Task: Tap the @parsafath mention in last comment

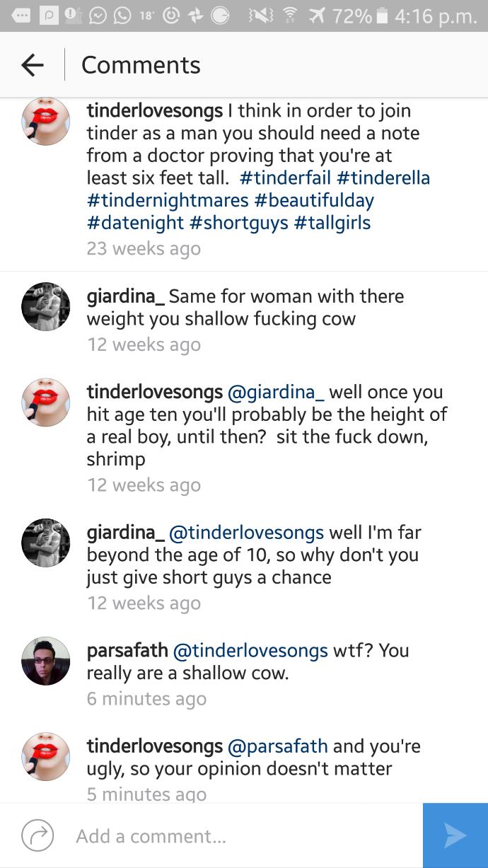Action: pos(277,746)
